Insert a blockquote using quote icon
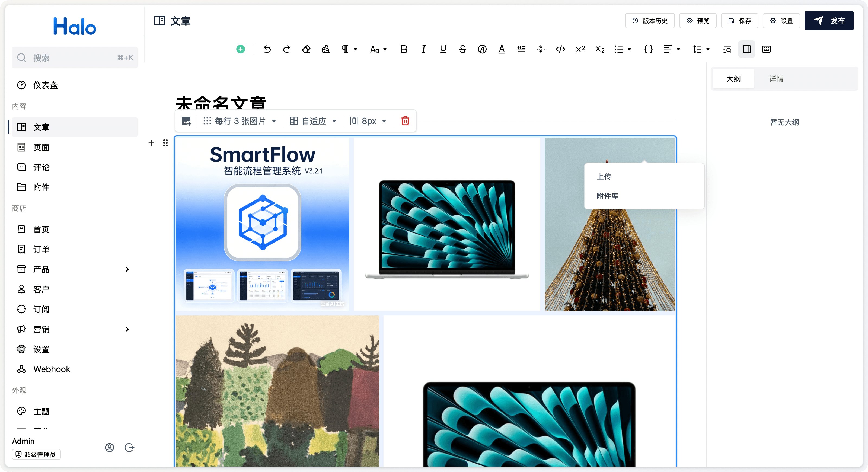The height and width of the screenshot is (472, 868). click(521, 49)
